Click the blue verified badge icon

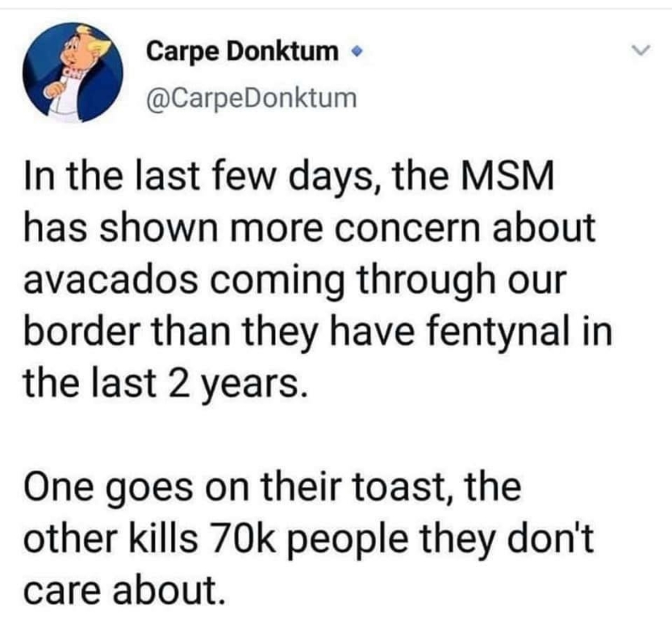coord(354,52)
